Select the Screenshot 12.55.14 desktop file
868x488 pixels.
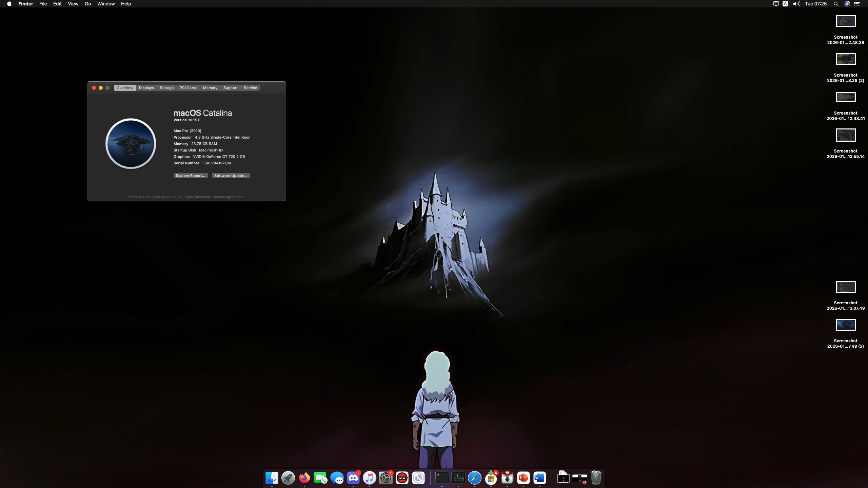(x=846, y=135)
